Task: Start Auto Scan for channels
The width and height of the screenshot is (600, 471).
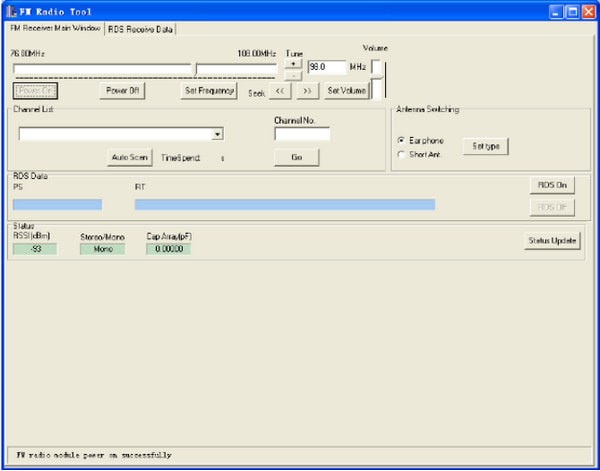Action: coord(130,157)
